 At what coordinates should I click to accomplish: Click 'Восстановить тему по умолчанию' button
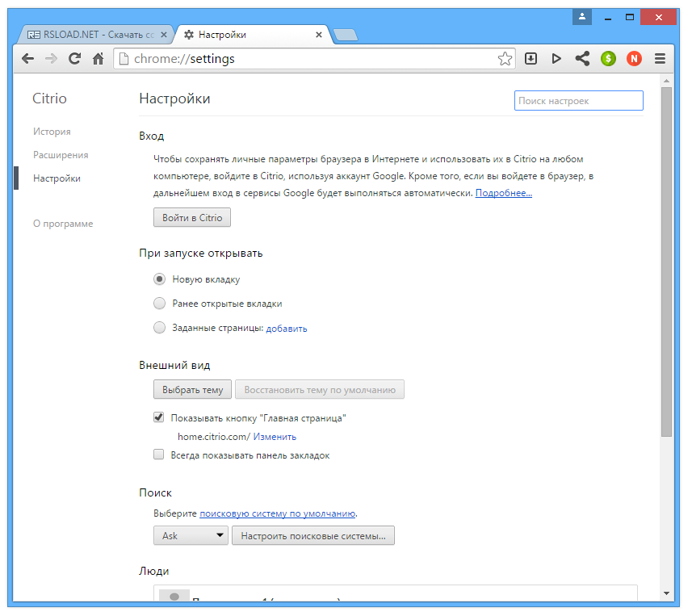pos(320,390)
